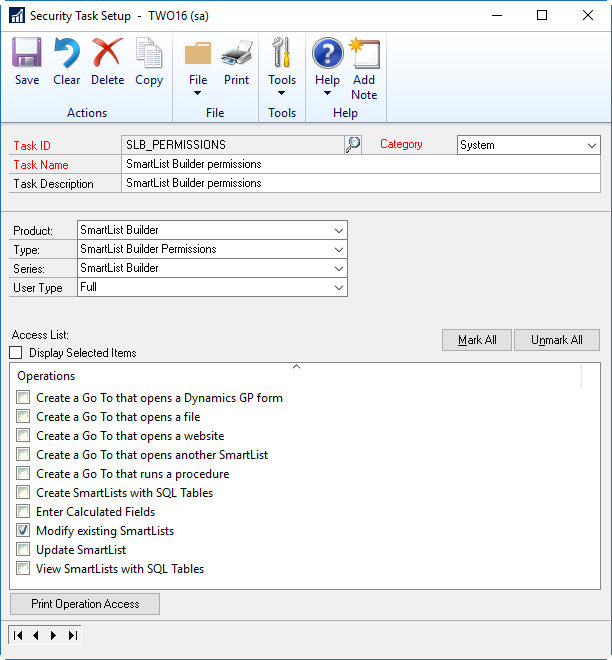The height and width of the screenshot is (660, 612).
Task: Uncheck Modify existing SmartLists
Action: coord(23,530)
